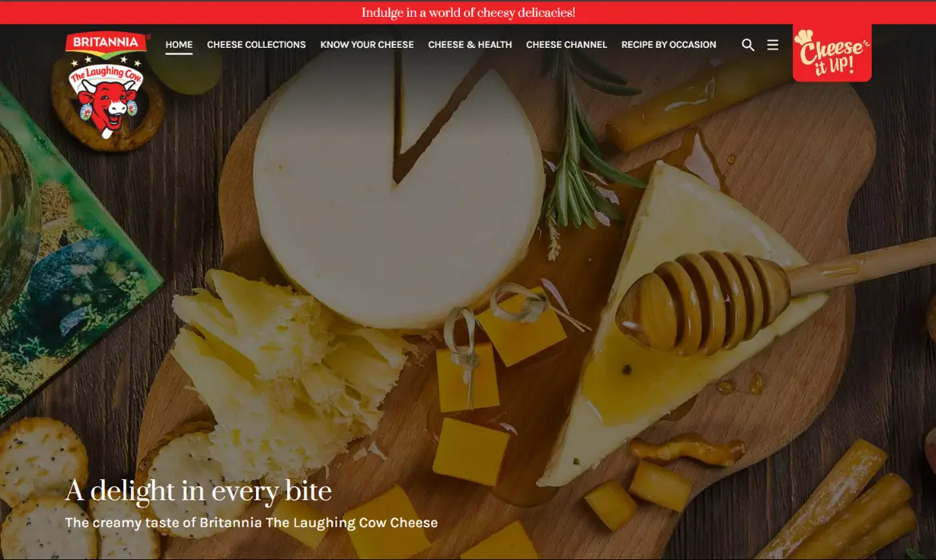Viewport: 936px width, 560px height.
Task: Open the hamburger menu icon
Action: (x=773, y=45)
